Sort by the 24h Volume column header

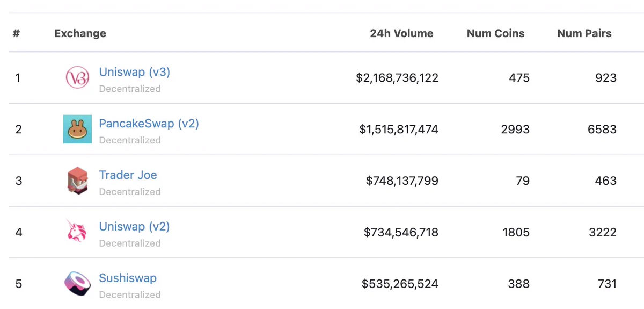[401, 33]
